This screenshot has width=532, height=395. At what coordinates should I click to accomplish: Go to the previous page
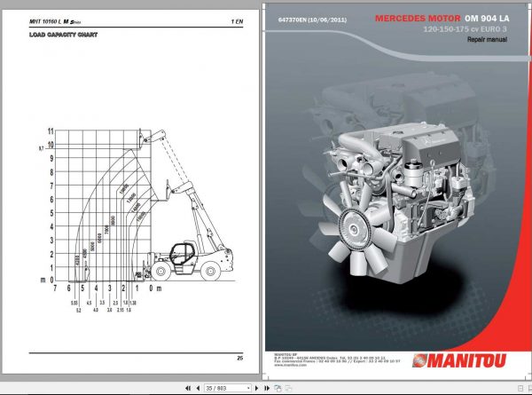tap(198, 388)
